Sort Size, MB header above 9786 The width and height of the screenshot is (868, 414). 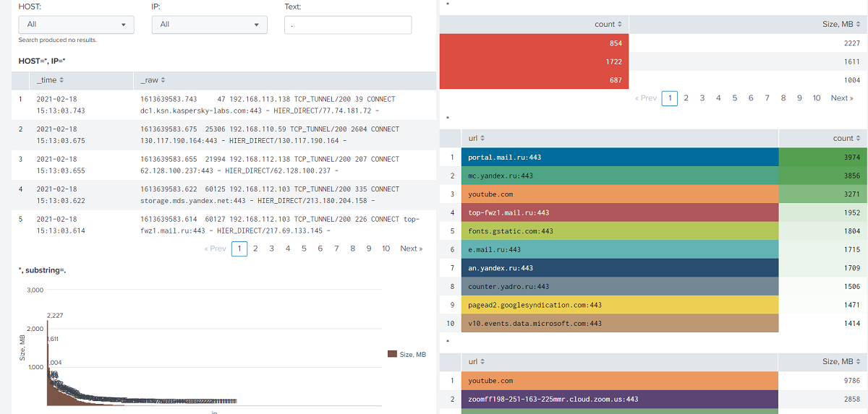pyautogui.click(x=842, y=362)
